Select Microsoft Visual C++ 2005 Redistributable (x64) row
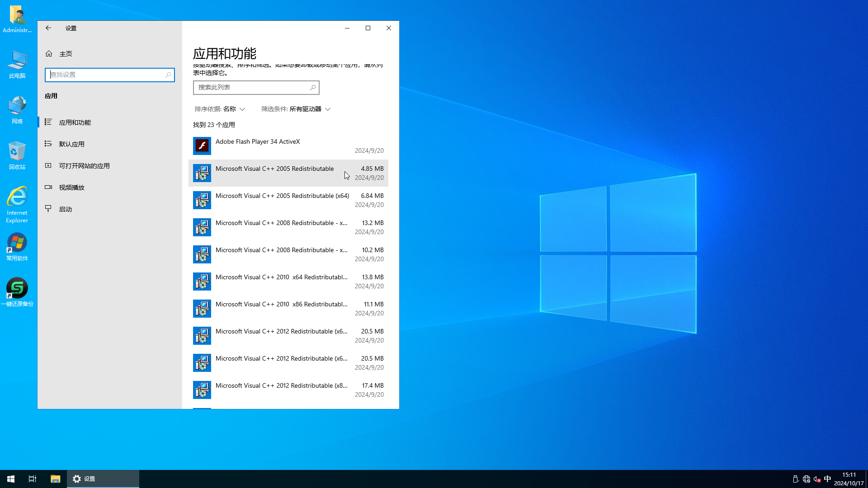 coord(288,200)
